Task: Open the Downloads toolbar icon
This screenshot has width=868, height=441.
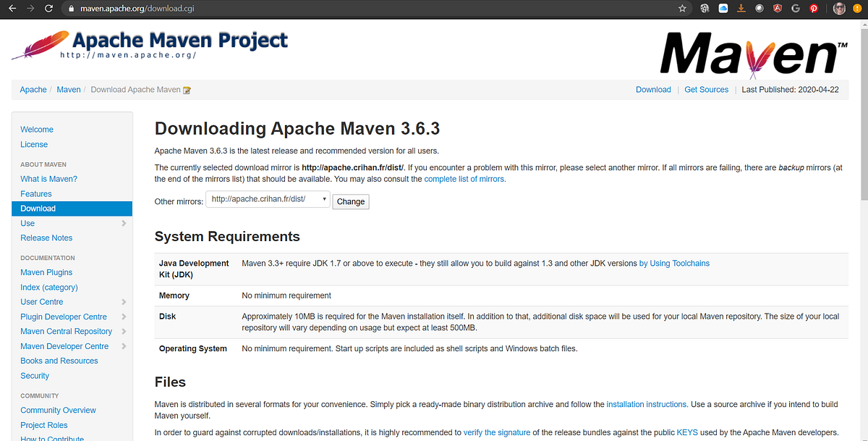Action: point(742,8)
